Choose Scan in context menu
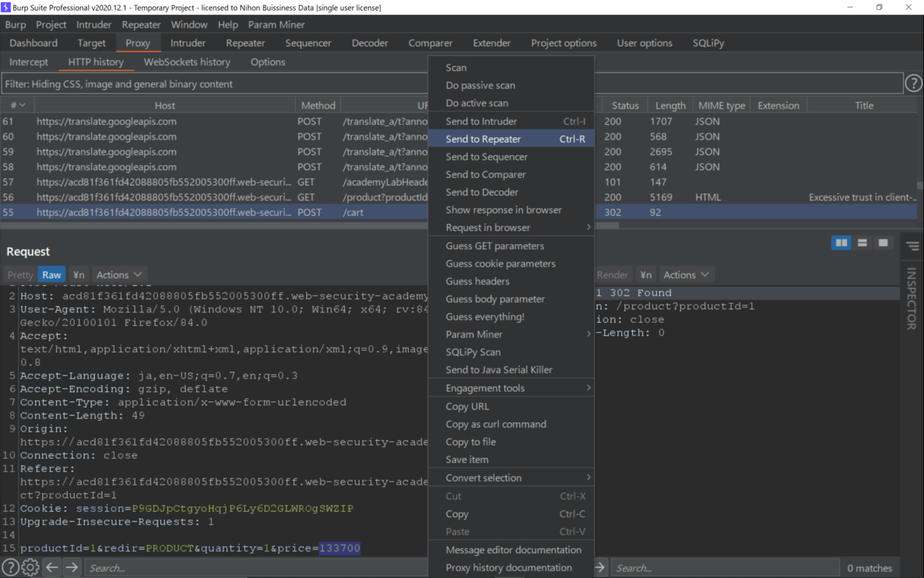This screenshot has height=578, width=924. point(511,67)
